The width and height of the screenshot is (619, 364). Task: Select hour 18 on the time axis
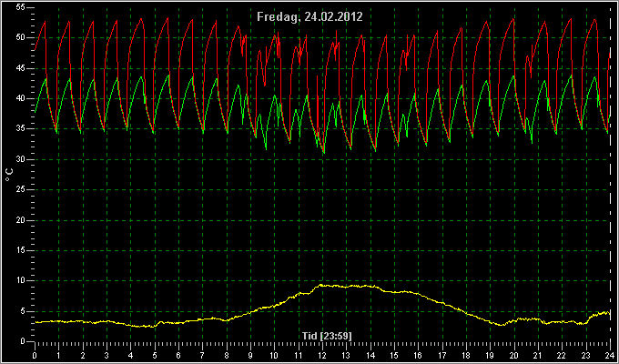pyautogui.click(x=466, y=356)
